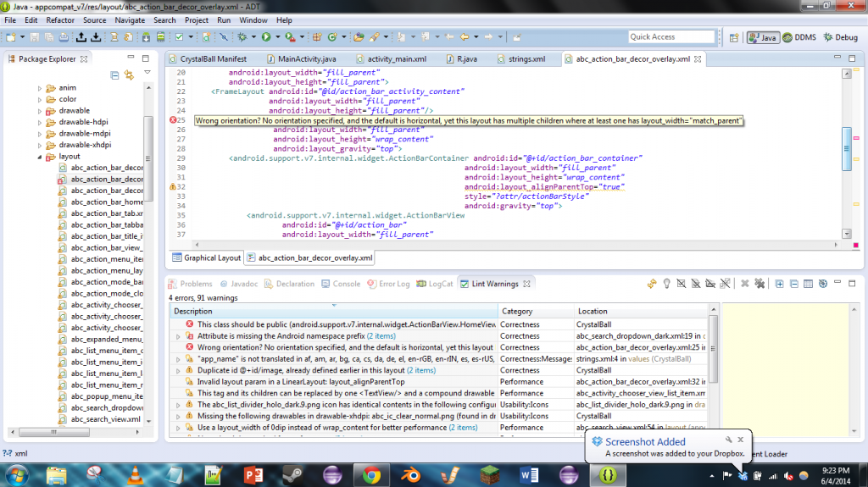Screen dimensions: 868x487
Task: Expand the drawable folder in tree
Action: (39, 110)
